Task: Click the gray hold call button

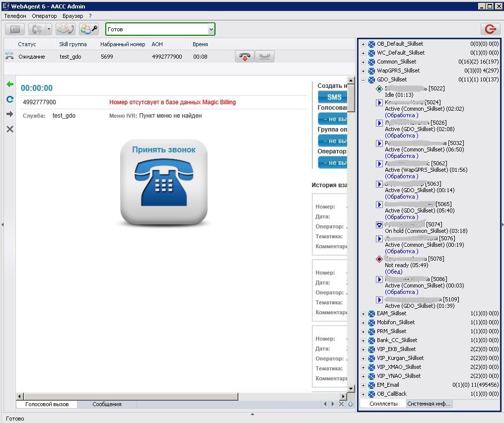Action: (x=265, y=57)
